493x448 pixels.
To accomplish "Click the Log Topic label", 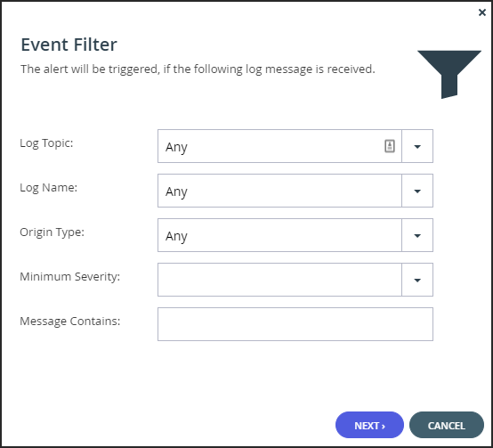I will pyautogui.click(x=46, y=143).
